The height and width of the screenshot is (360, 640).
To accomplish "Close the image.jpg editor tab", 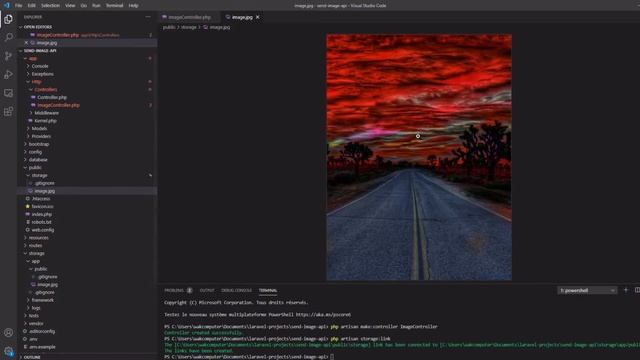I will coord(258,17).
